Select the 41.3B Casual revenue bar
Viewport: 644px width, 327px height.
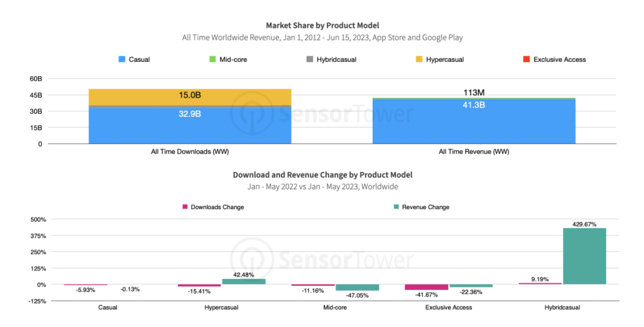(473, 122)
